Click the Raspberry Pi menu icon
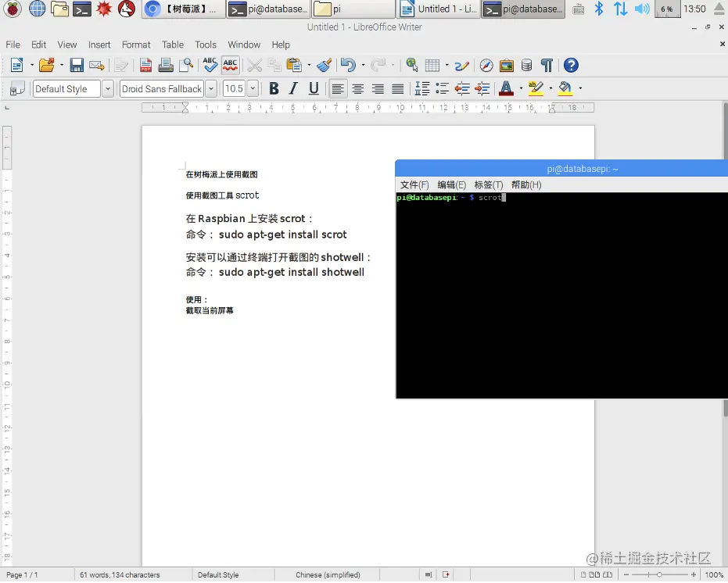This screenshot has height=583, width=728. coord(13,9)
